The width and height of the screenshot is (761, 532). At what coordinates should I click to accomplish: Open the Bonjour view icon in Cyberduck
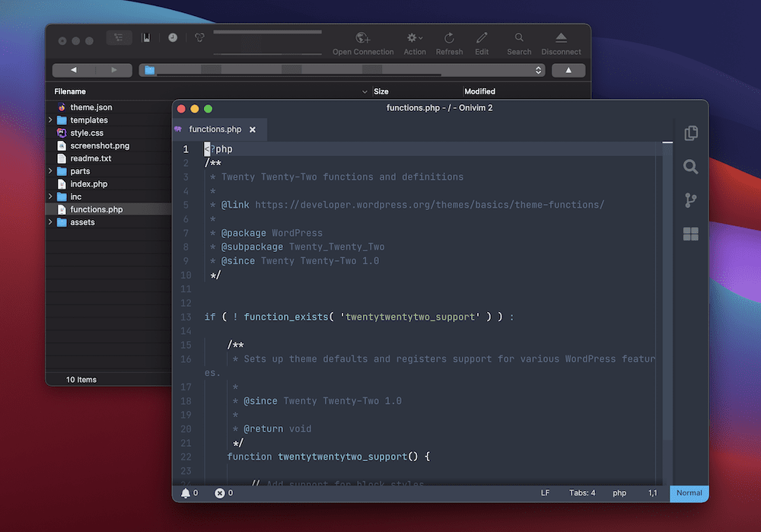click(x=199, y=37)
